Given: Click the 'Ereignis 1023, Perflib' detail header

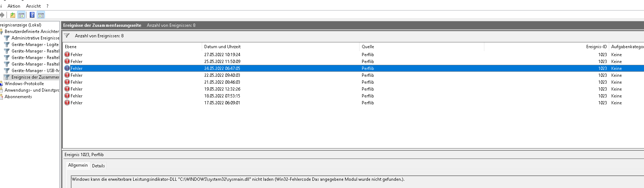Looking at the screenshot, I should click(84, 155).
